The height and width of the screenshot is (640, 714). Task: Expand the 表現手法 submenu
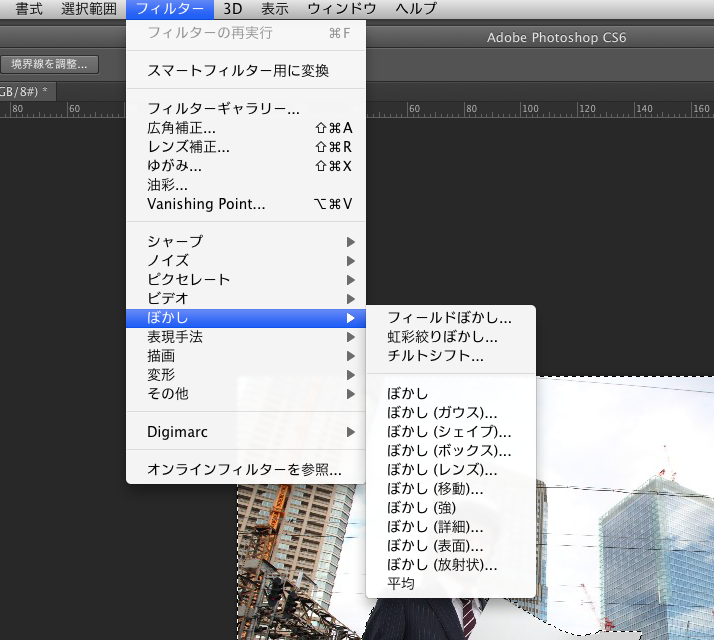(x=175, y=337)
